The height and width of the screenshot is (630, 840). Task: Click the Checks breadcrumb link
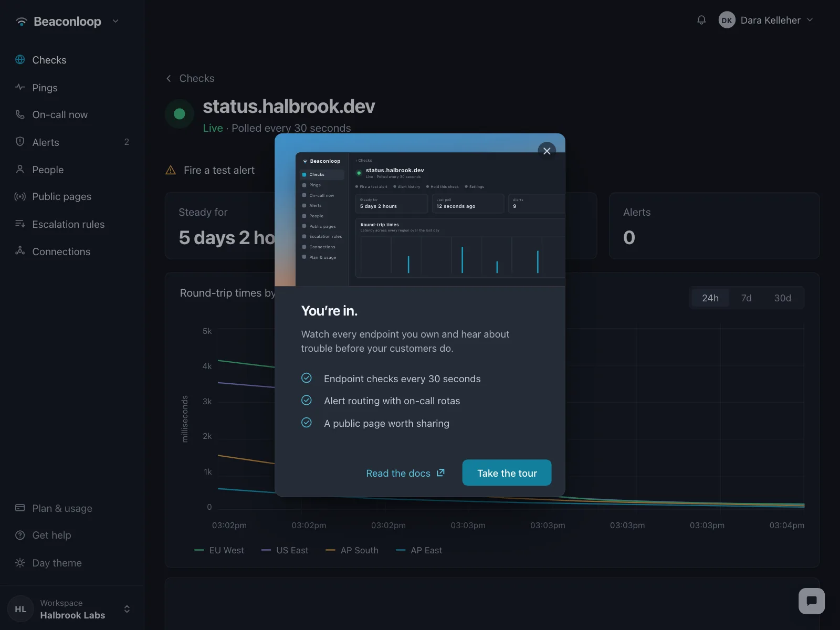[x=197, y=78]
